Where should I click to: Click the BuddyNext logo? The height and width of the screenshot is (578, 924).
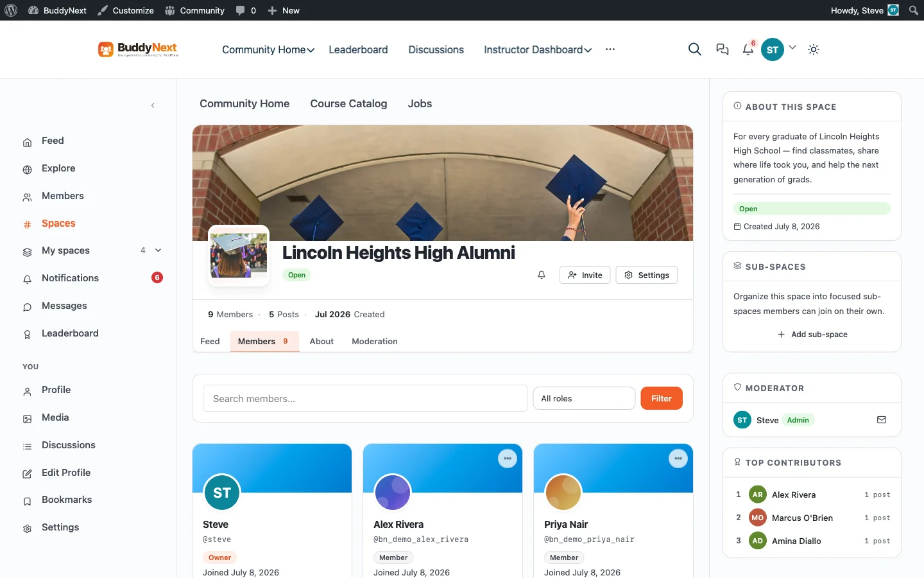coord(139,49)
